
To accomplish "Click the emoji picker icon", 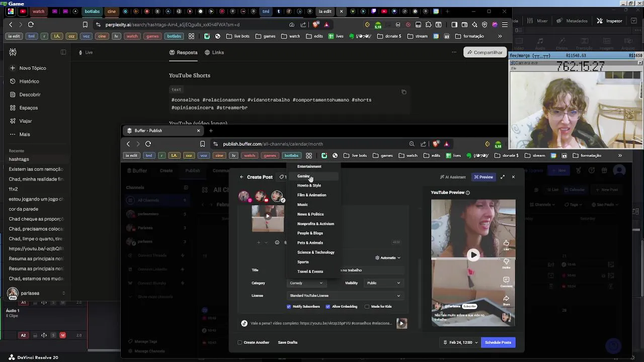I will [277, 242].
